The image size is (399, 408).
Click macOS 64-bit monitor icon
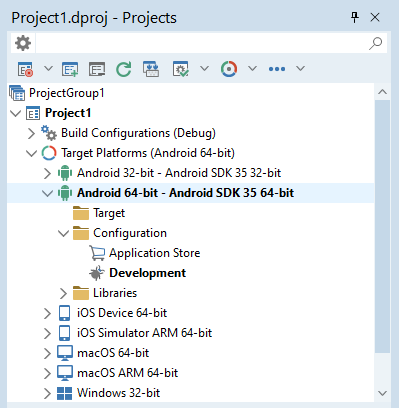coord(65,353)
